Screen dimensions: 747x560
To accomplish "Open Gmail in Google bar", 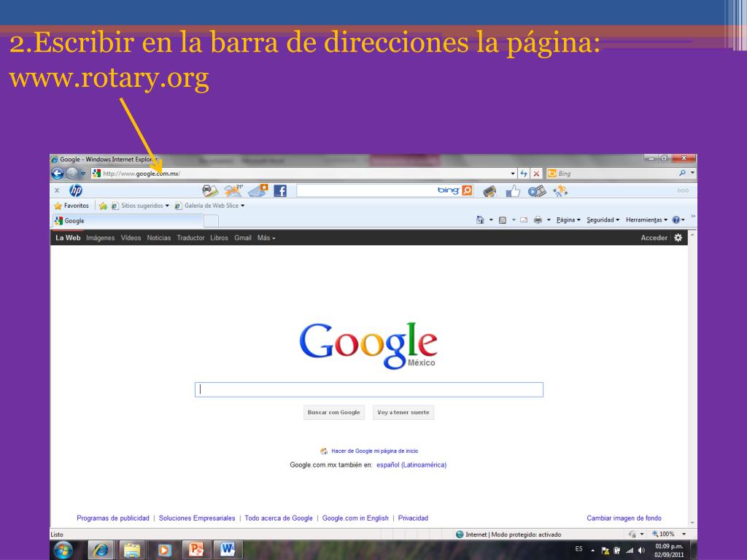I will (x=242, y=238).
